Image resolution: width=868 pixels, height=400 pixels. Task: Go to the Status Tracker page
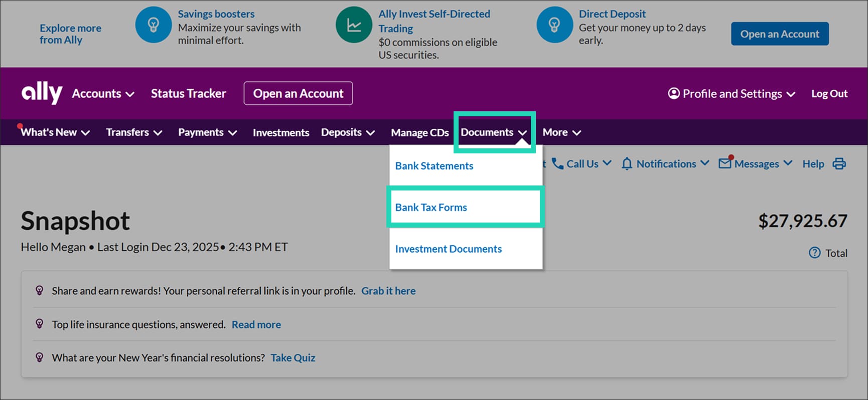click(188, 94)
